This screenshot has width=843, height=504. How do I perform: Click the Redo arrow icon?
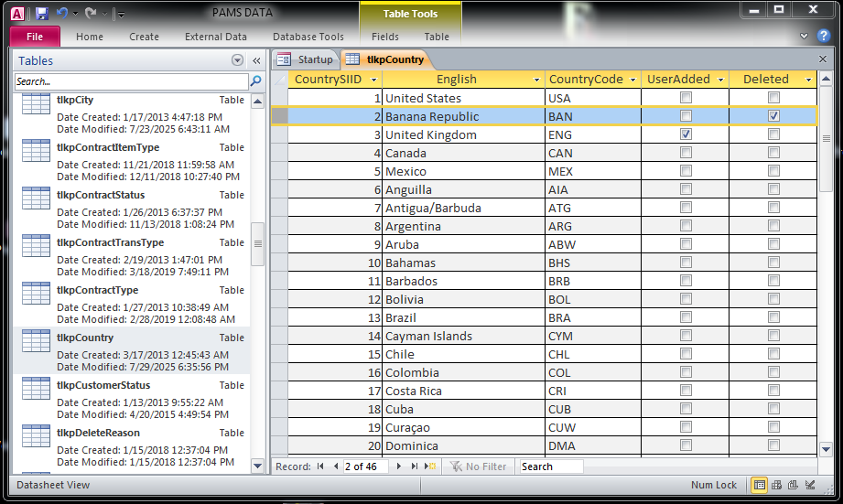pyautogui.click(x=90, y=14)
